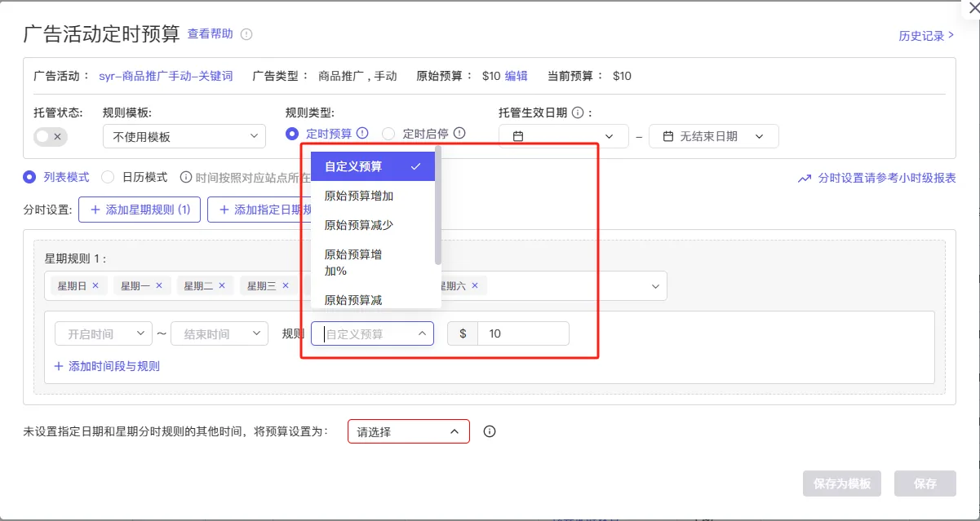The height and width of the screenshot is (521, 980).
Task: Click the help info icon beside 查看帮助
Action: coord(246,34)
